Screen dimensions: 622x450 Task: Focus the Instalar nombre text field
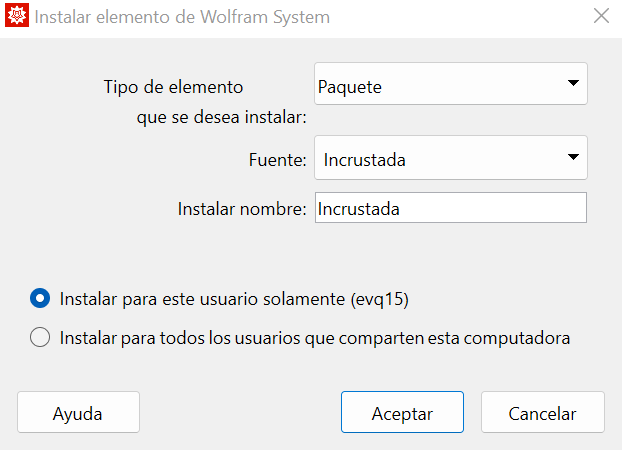click(x=450, y=209)
